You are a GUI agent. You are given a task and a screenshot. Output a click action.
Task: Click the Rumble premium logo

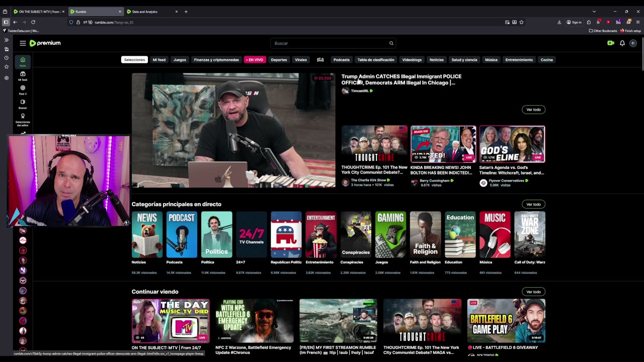point(45,43)
